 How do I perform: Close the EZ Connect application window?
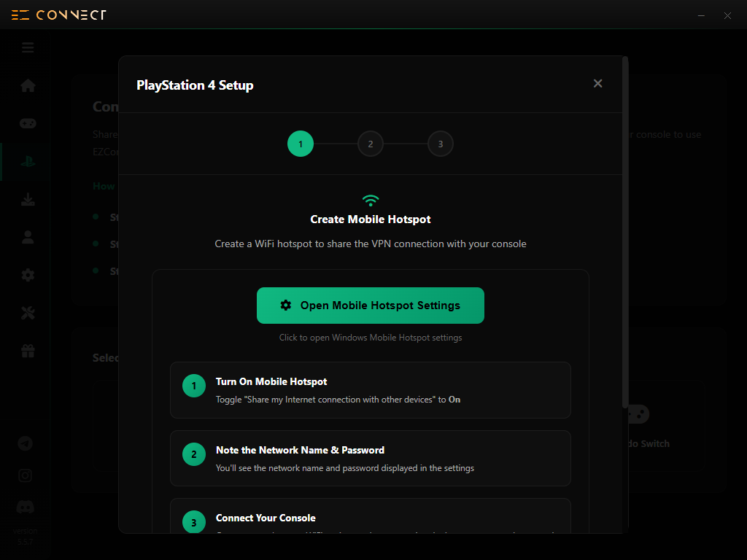tap(727, 15)
